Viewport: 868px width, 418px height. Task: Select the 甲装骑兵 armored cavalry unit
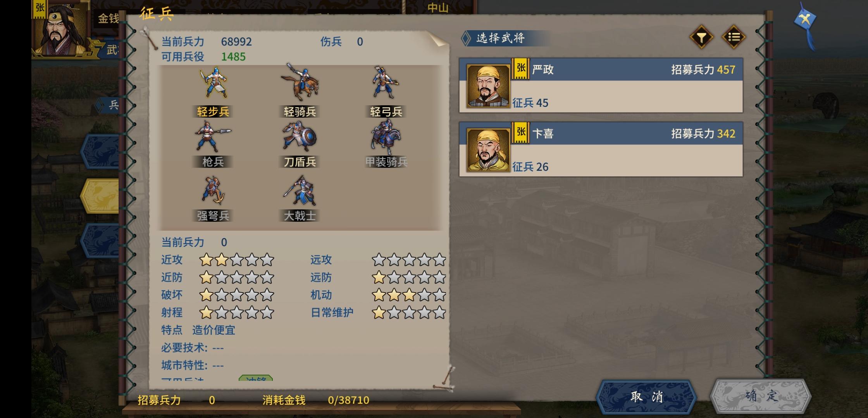click(386, 144)
